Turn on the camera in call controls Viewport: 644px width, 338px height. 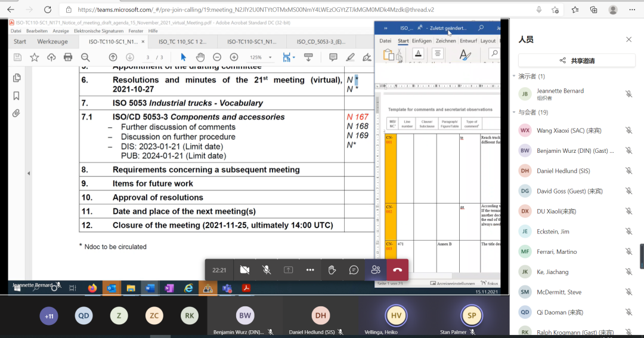pyautogui.click(x=244, y=270)
